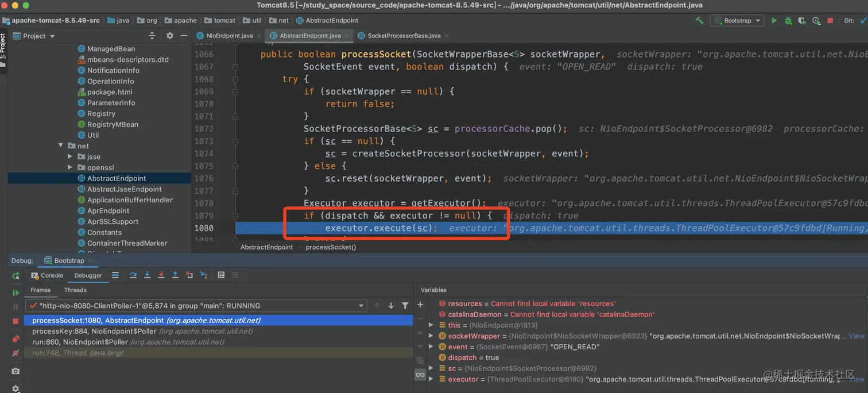The height and width of the screenshot is (393, 868).
Task: Open View Breakpoints icon
Action: (15, 338)
